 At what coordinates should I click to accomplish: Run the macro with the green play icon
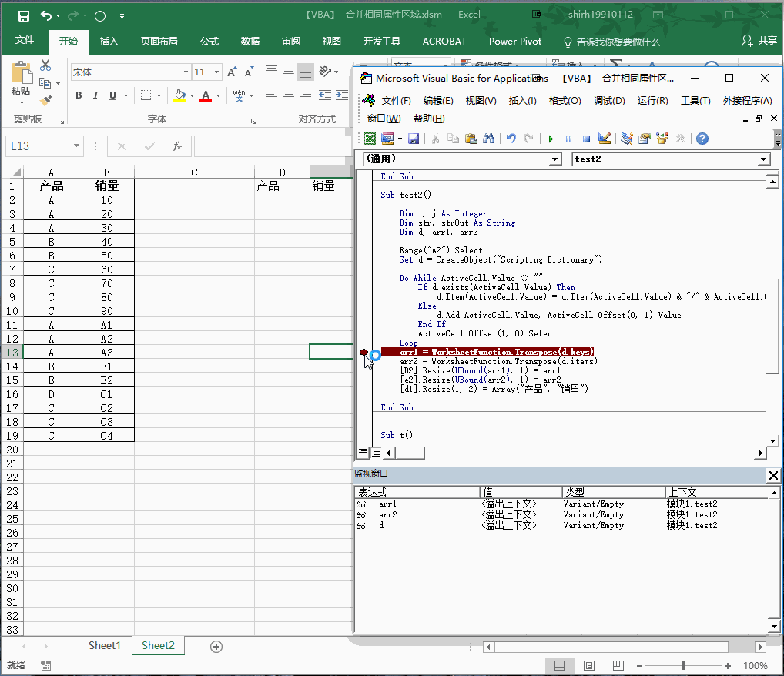click(x=551, y=139)
